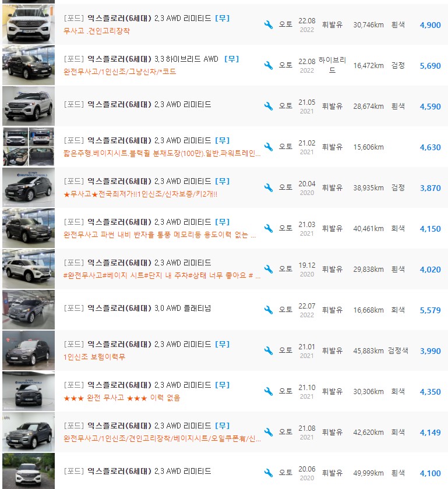The image size is (448, 489).
Task: Click wrench icon in the 4,149 listing row
Action: coord(268,432)
